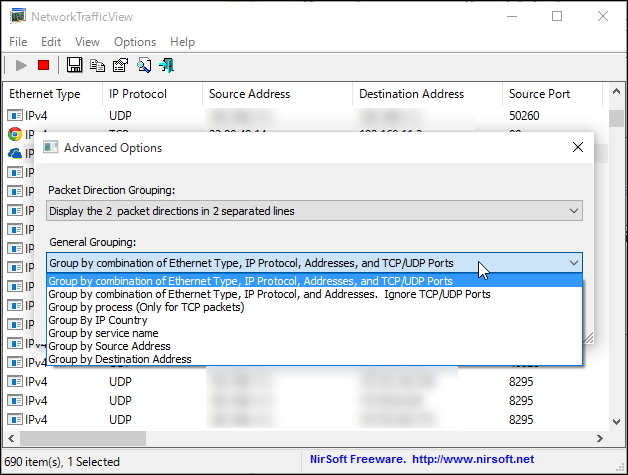Open the nirsoft.net link in status bar
The height and width of the screenshot is (475, 628).
[473, 459]
